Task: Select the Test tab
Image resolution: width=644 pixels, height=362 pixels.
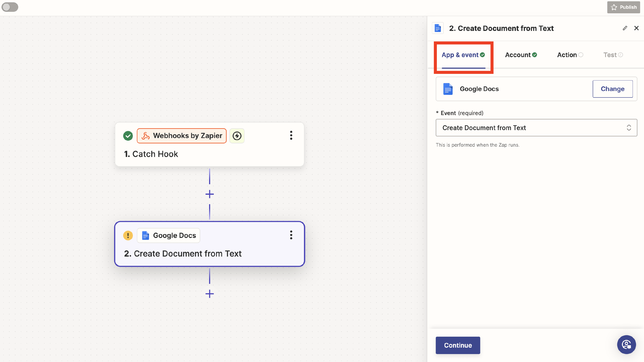Action: coord(613,55)
